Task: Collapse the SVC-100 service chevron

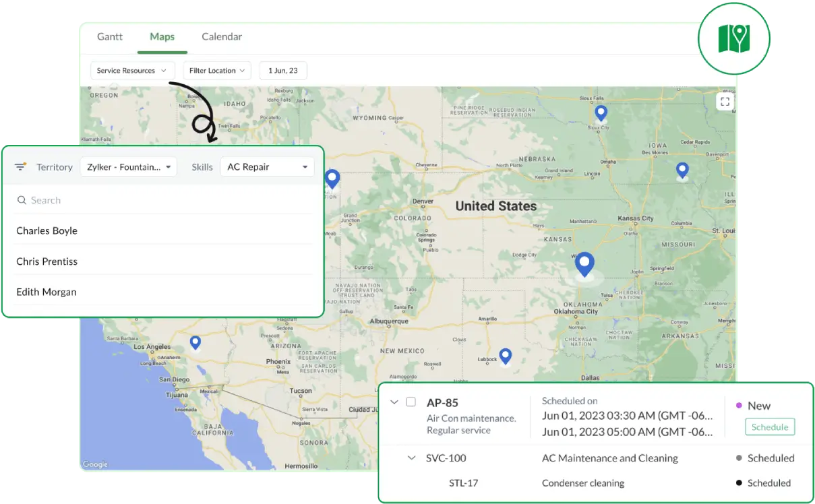Action: click(x=411, y=458)
